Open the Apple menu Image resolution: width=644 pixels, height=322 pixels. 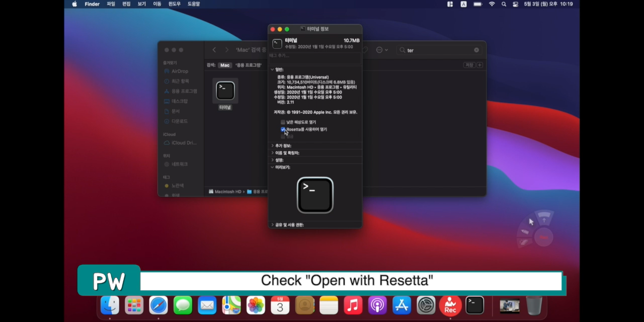74,4
